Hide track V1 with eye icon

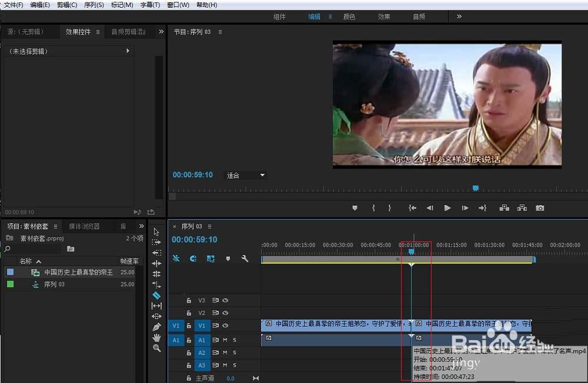(225, 325)
